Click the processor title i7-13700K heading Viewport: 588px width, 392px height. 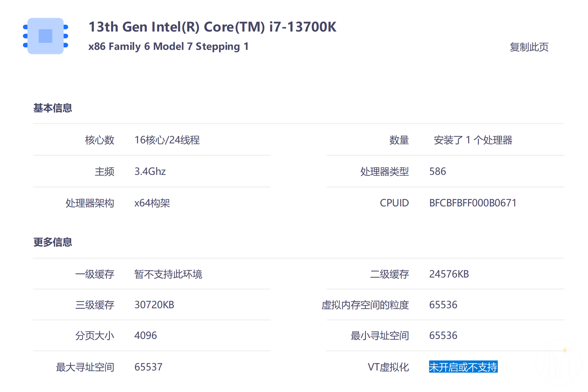click(x=212, y=27)
